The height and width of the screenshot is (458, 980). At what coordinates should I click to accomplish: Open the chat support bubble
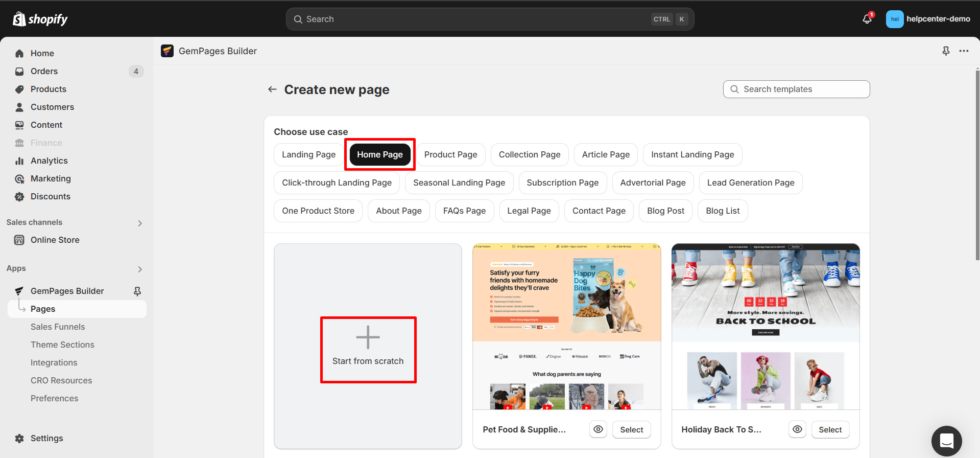pos(946,441)
